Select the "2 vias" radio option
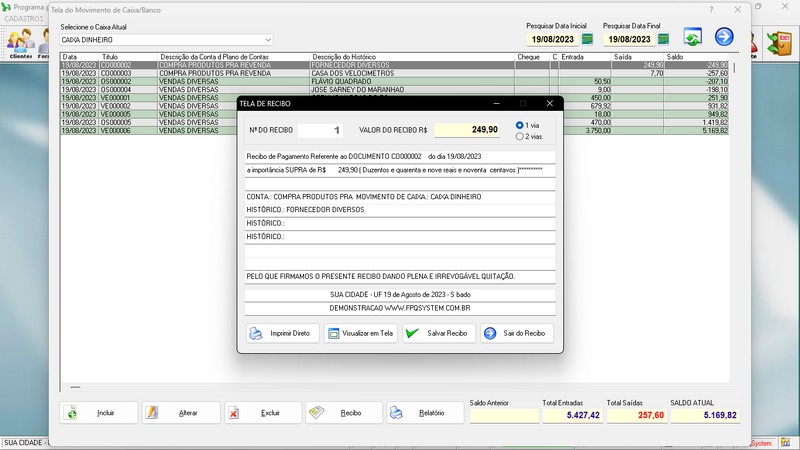The width and height of the screenshot is (800, 450). 519,136
